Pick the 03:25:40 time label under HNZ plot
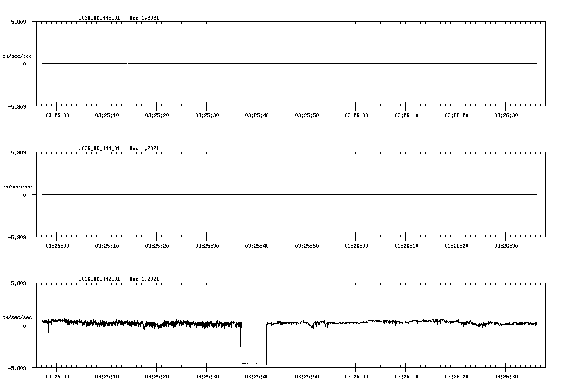Screen dimensions: 576x392 coord(257,376)
